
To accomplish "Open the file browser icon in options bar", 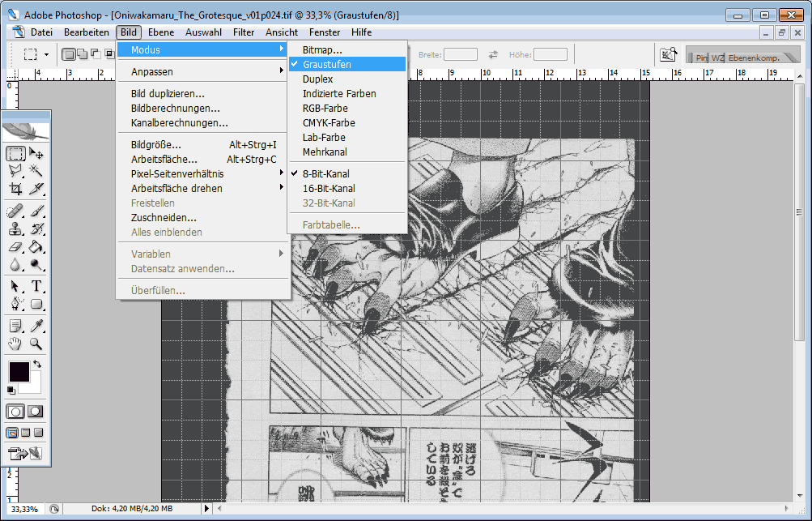I will point(669,54).
